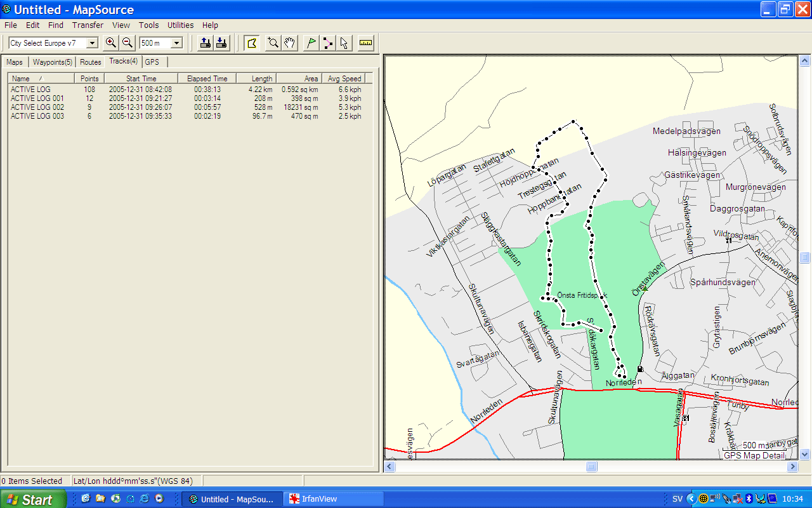The image size is (812, 508).
Task: Select the Distance/Bearing ruler tool
Action: 365,43
